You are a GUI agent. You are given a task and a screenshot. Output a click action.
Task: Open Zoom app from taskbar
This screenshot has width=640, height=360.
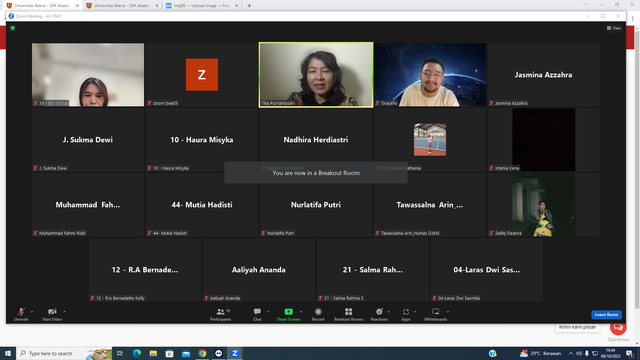click(x=235, y=353)
